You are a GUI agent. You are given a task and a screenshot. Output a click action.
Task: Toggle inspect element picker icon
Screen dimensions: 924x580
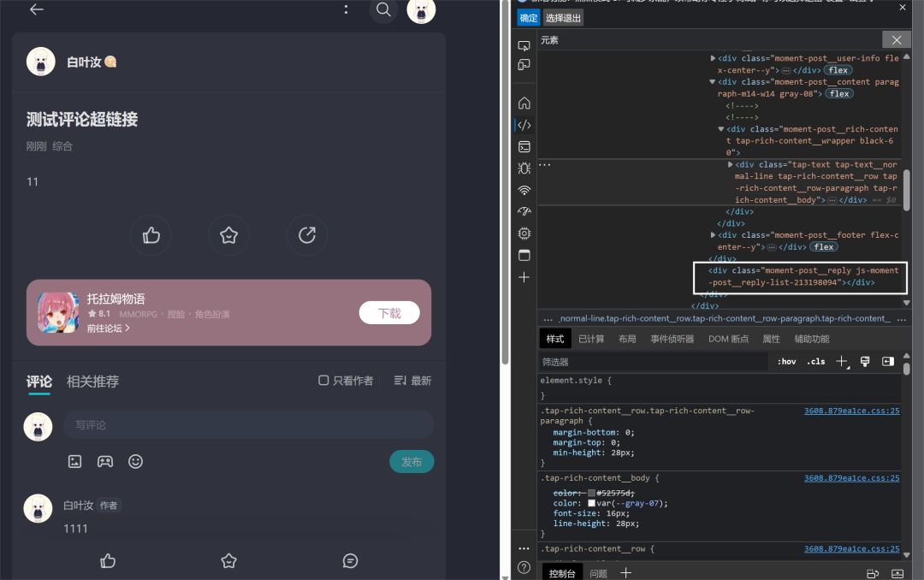pos(524,45)
